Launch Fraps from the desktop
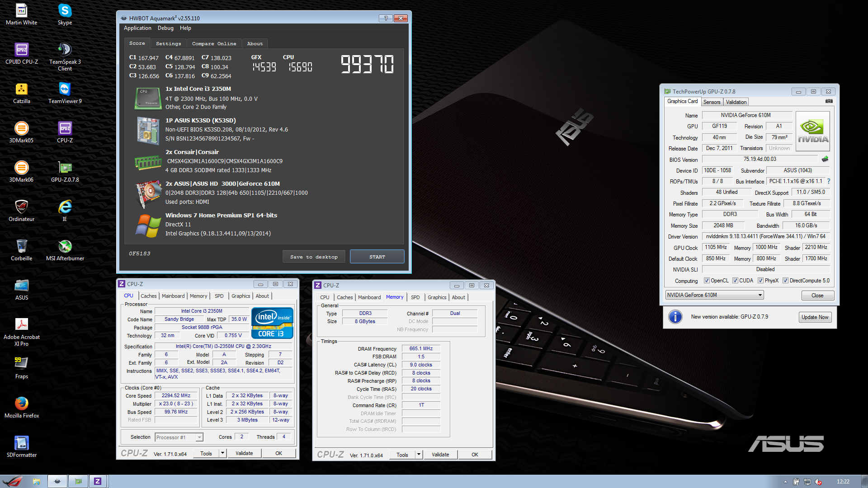Image resolution: width=868 pixels, height=488 pixels. (x=22, y=368)
